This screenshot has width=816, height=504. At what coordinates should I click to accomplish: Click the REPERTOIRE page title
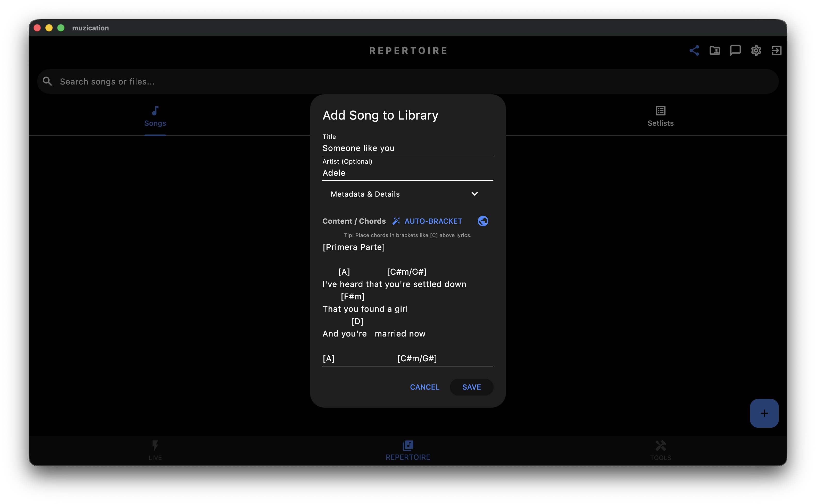(x=408, y=50)
